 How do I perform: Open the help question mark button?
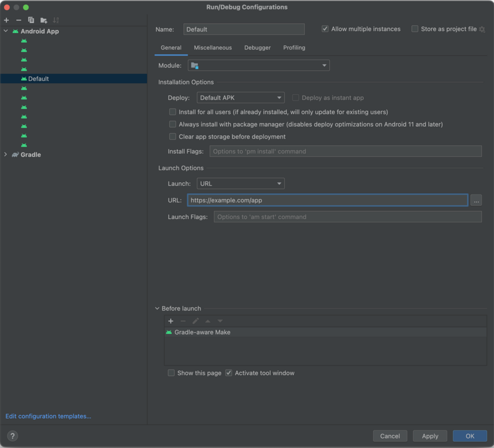tap(13, 436)
